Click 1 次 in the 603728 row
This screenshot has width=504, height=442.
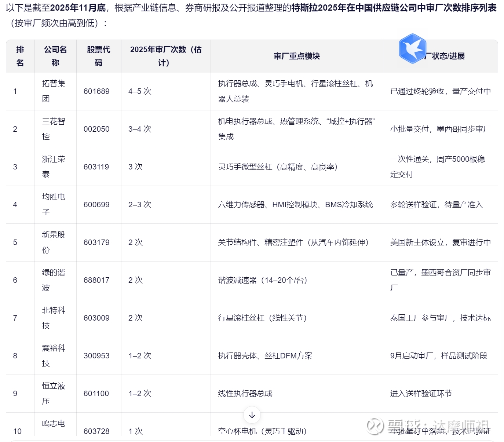(x=135, y=431)
